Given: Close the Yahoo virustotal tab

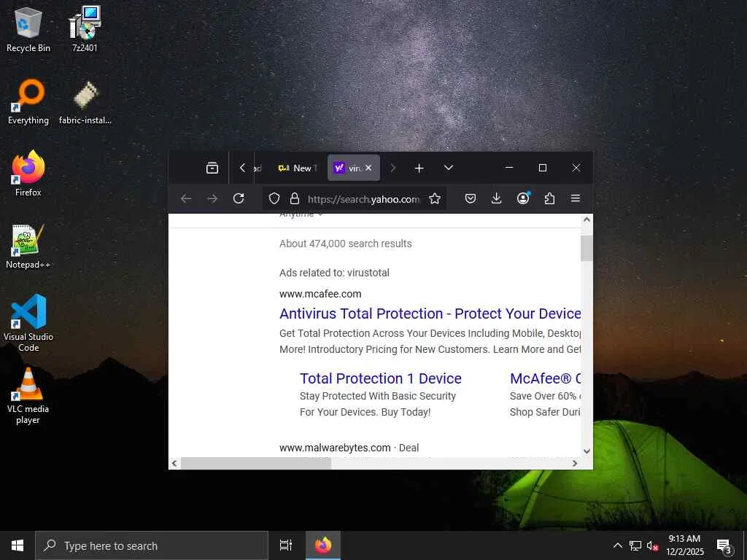Looking at the screenshot, I should (368, 168).
